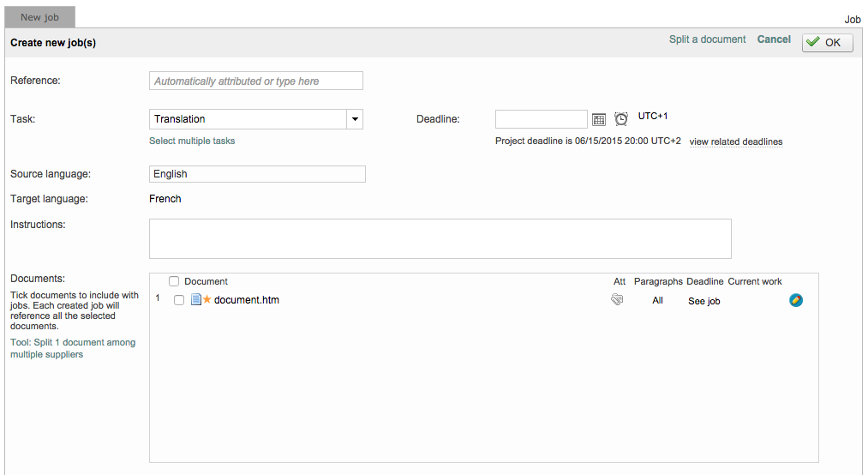
Task: Open the Task dropdown arrow
Action: click(355, 119)
